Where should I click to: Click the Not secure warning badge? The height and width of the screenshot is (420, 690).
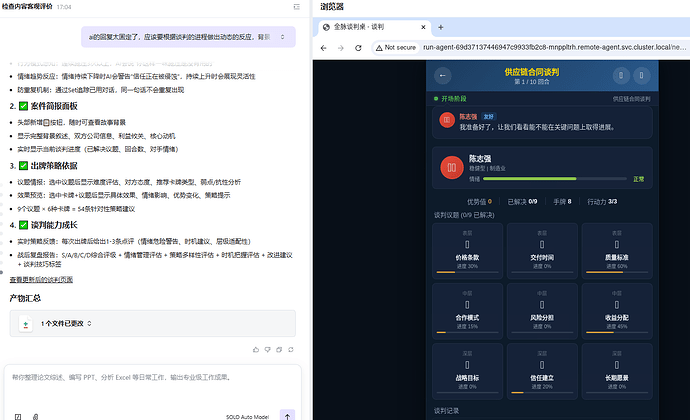tap(396, 48)
